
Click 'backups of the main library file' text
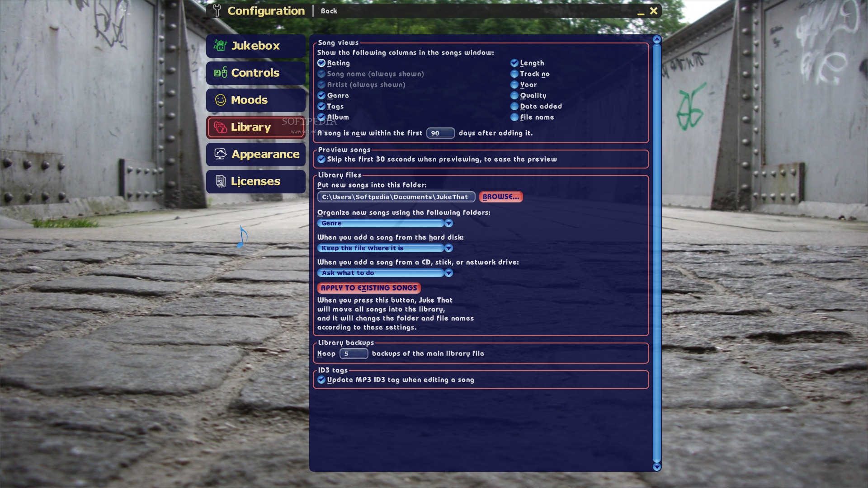(x=428, y=353)
